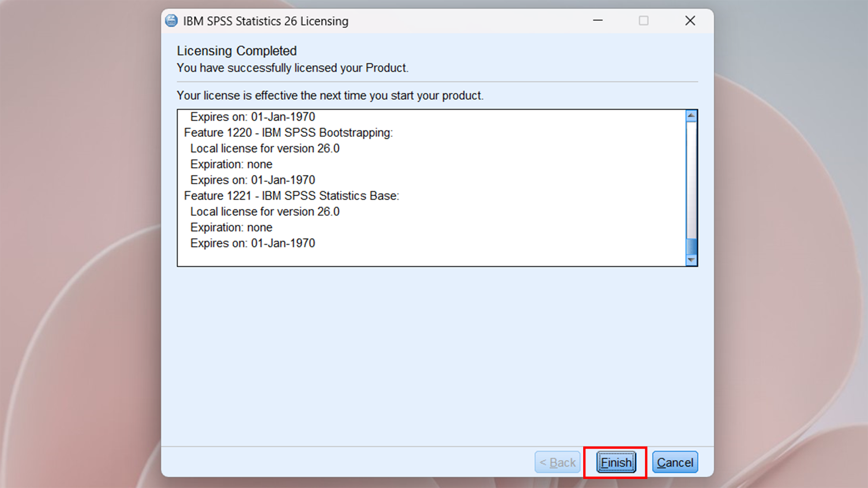This screenshot has height=488, width=868.
Task: Click the window title 'IBM SPSS Statistics 26 Licensing'
Action: point(266,21)
